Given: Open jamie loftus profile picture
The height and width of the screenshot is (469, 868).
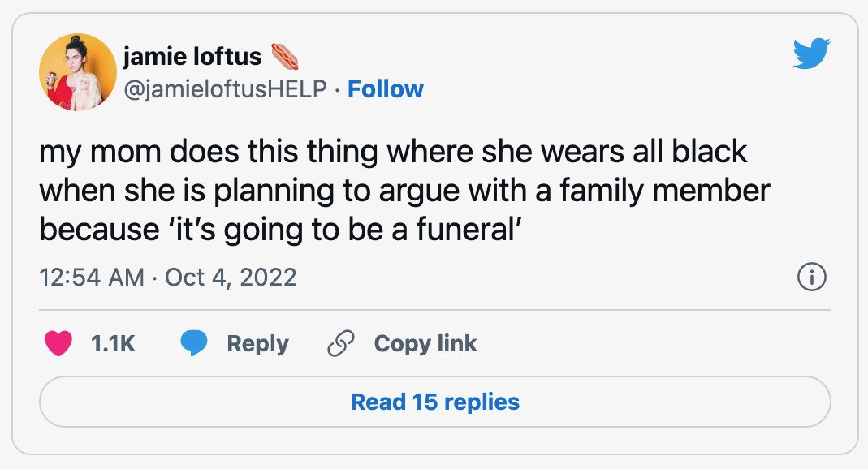Looking at the screenshot, I should (77, 72).
